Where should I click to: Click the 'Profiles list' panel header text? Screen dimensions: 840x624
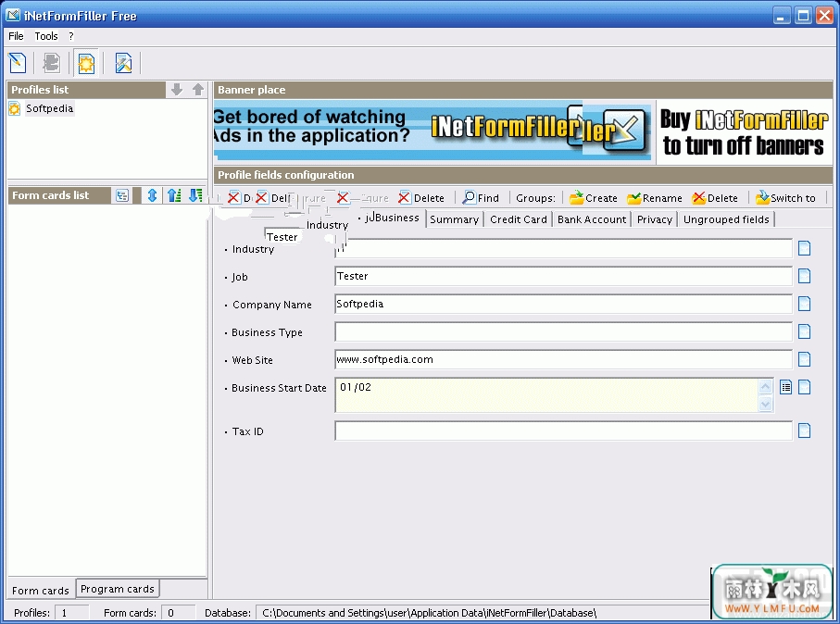pos(40,90)
